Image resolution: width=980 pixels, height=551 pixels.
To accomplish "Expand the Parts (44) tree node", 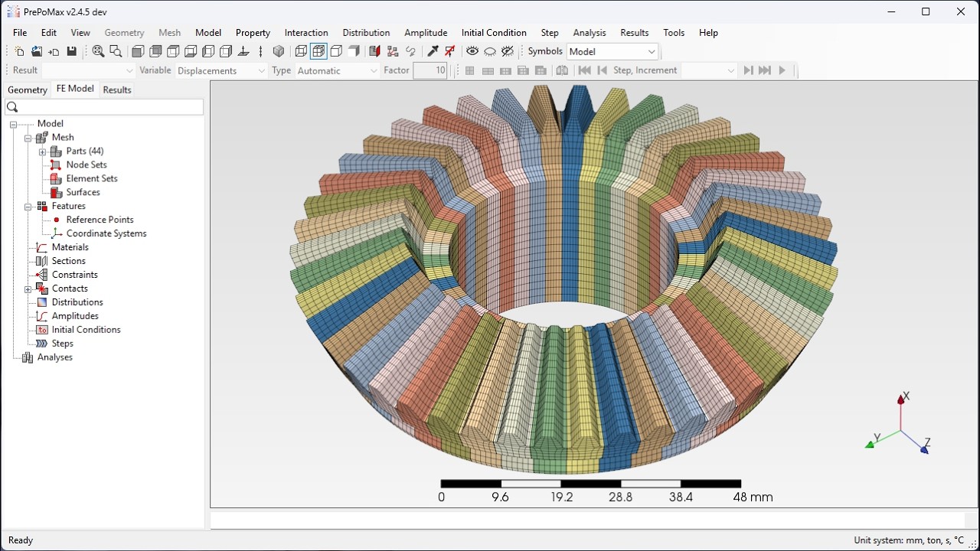I will tap(43, 152).
